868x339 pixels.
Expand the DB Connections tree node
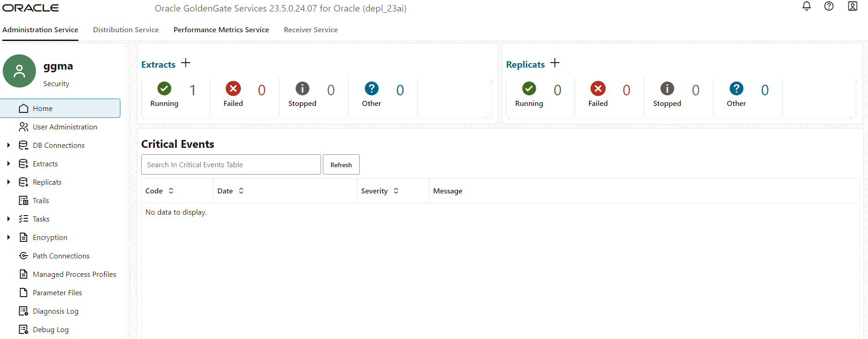(x=8, y=145)
